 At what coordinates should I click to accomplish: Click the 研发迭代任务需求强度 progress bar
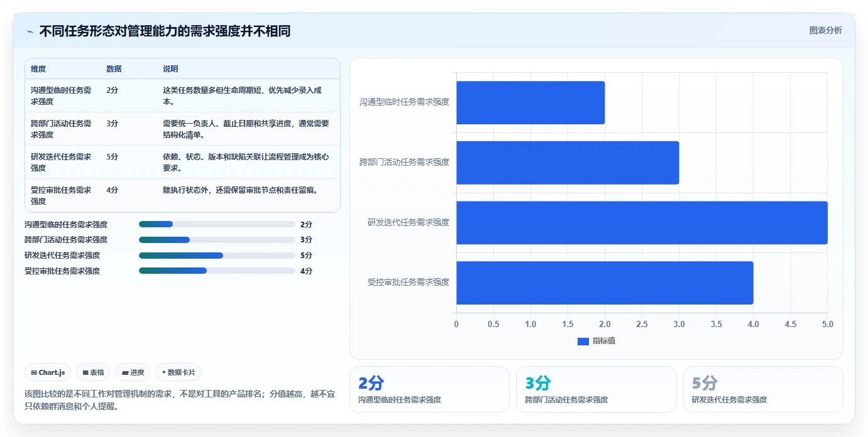click(217, 256)
